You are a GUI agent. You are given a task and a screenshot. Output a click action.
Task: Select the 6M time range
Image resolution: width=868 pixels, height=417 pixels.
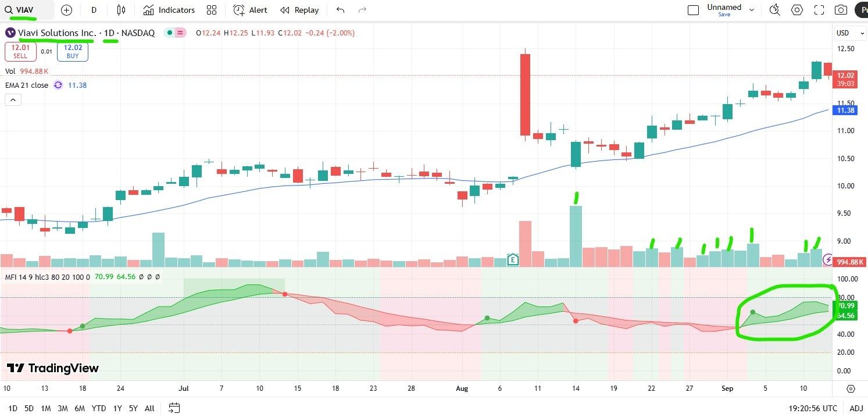pyautogui.click(x=80, y=408)
